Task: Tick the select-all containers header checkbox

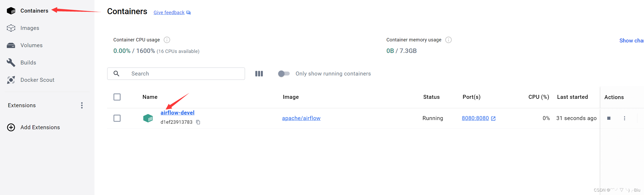Action: point(117,97)
